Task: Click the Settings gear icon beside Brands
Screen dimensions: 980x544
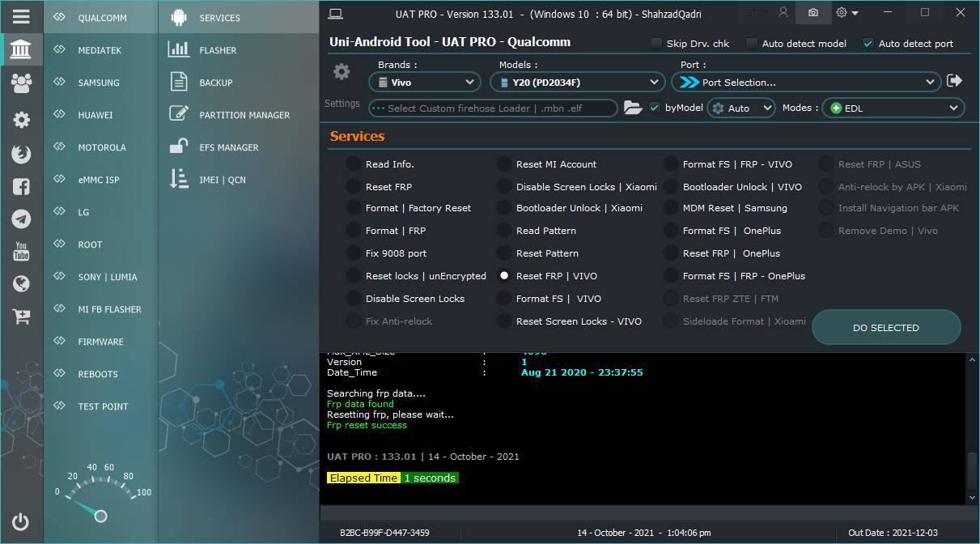Action: tap(342, 72)
